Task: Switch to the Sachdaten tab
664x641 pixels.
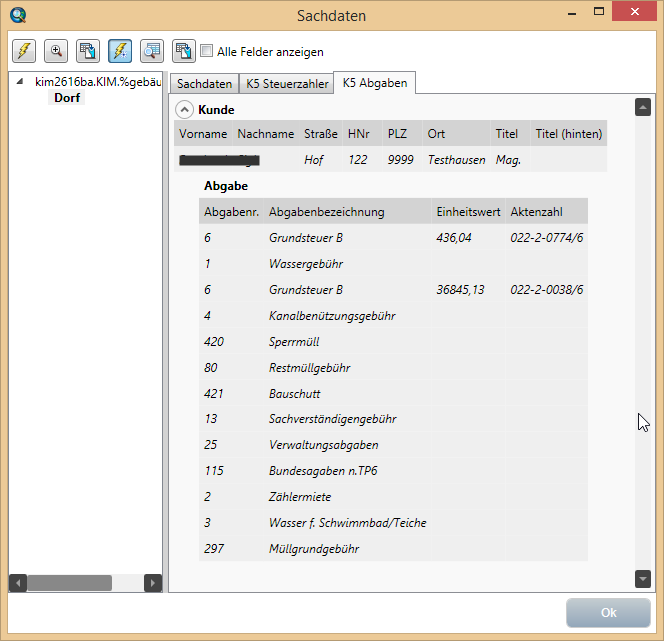Action: (x=204, y=84)
